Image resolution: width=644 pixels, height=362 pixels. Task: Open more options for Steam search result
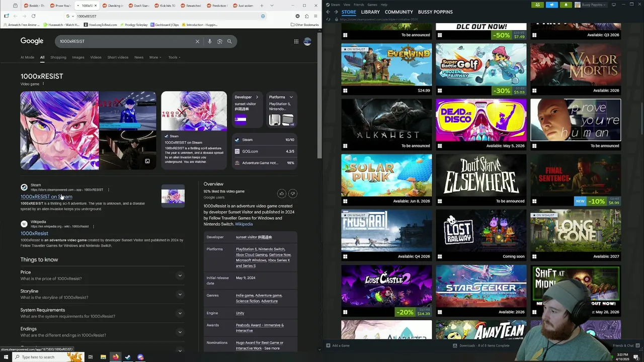click(x=108, y=190)
